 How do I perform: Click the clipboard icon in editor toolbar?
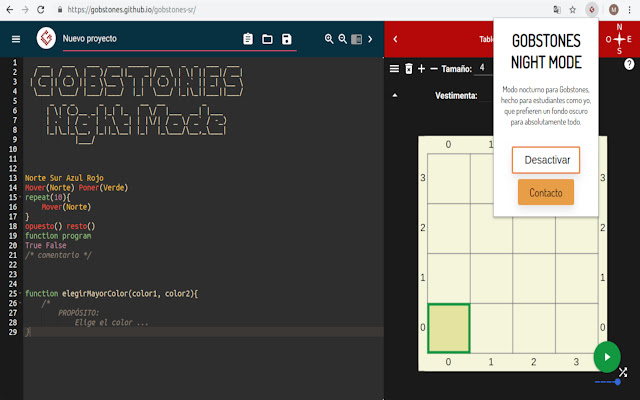pyautogui.click(x=248, y=39)
